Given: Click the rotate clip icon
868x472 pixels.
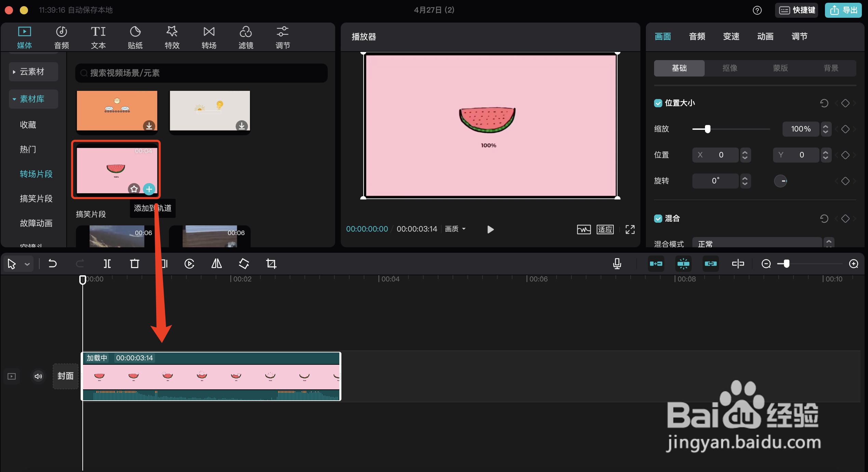Looking at the screenshot, I should tap(244, 263).
